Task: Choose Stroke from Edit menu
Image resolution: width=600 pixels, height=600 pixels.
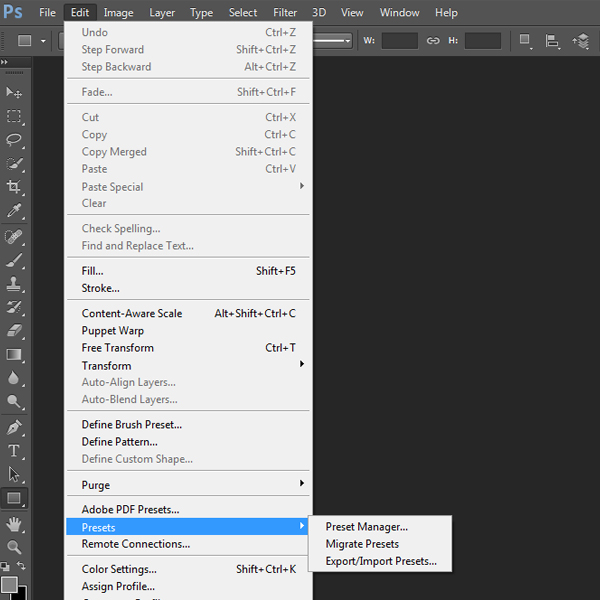Action: [188, 288]
